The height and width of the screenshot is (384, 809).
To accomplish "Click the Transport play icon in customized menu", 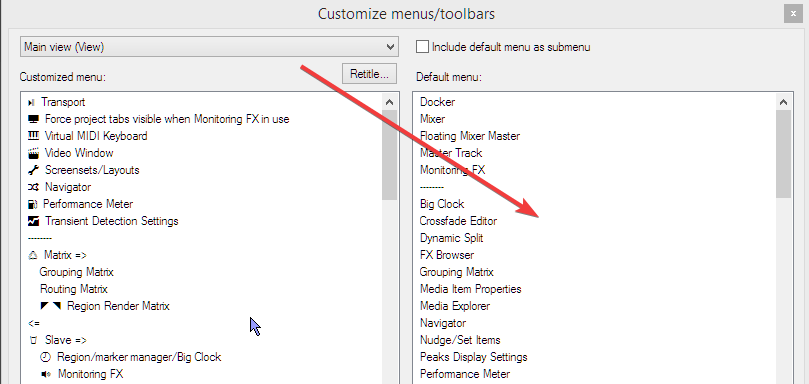I will (31, 103).
